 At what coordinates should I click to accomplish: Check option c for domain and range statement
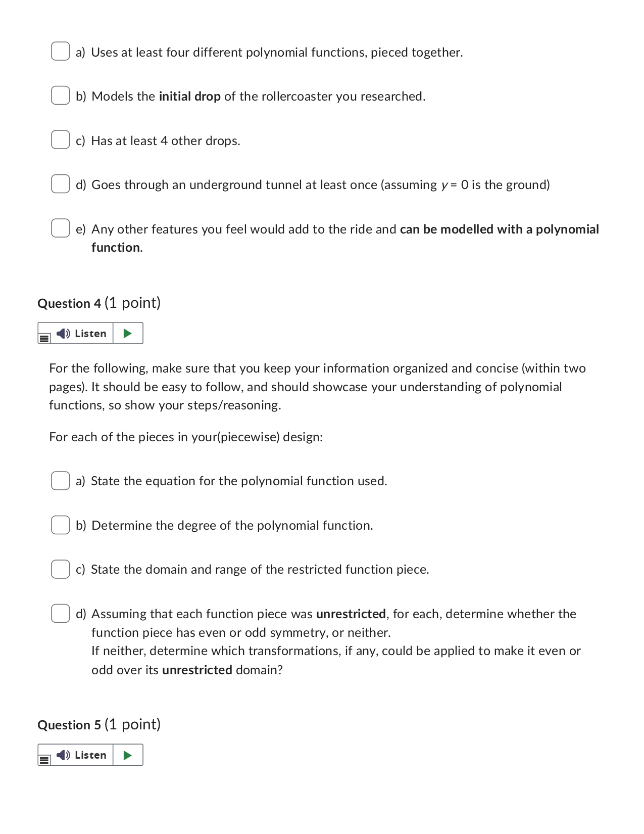pyautogui.click(x=60, y=568)
